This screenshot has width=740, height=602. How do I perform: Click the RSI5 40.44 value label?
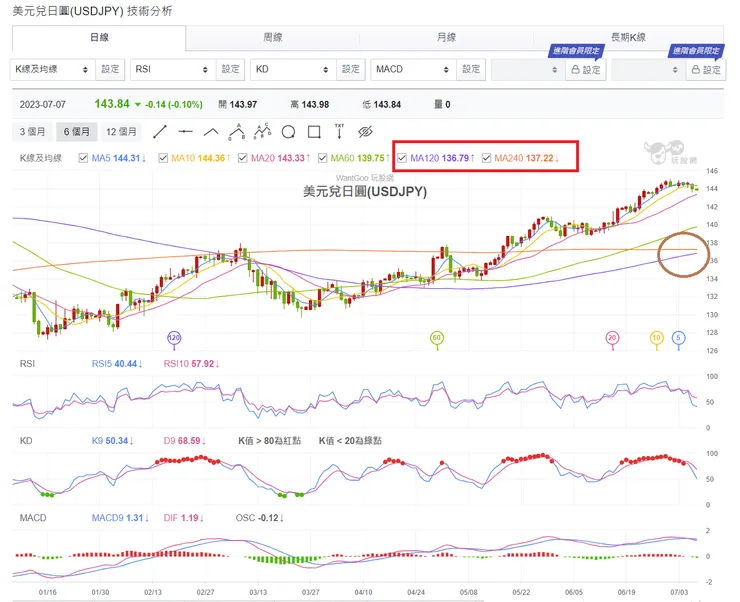[x=117, y=364]
